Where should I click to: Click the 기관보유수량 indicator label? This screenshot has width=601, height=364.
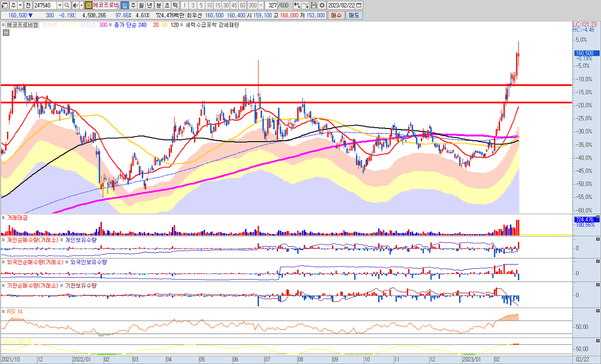[x=81, y=285]
